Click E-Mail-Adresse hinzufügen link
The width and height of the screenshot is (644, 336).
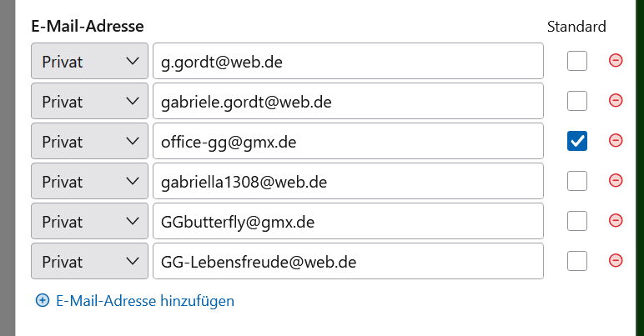pyautogui.click(x=145, y=301)
